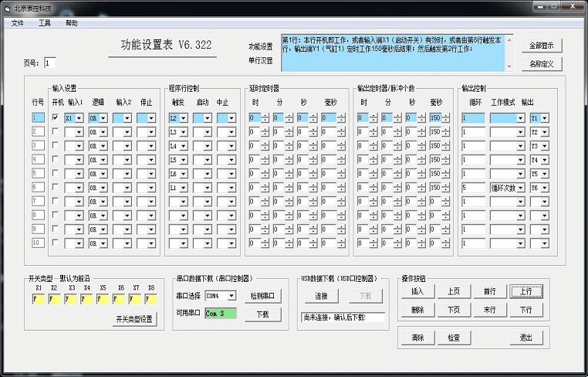Screen dimensions: 588x377
Task: Adjust 延时定时器 时 stepper in row 1
Action: point(265,118)
